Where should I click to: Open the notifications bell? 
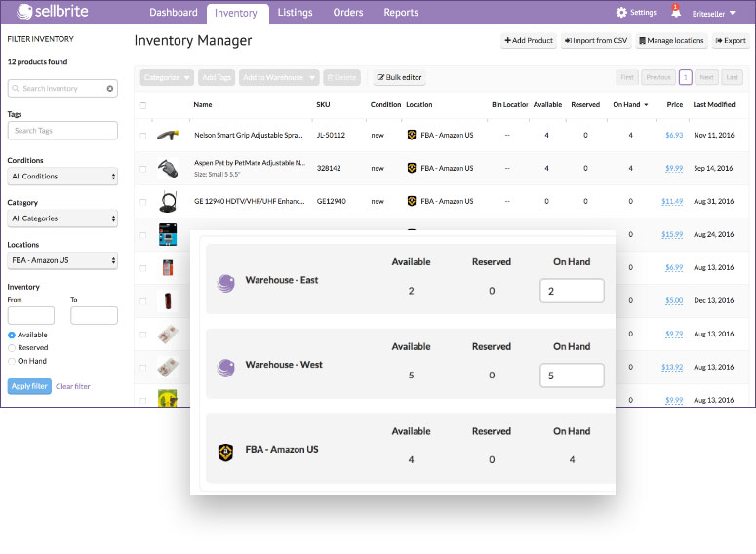tap(676, 12)
